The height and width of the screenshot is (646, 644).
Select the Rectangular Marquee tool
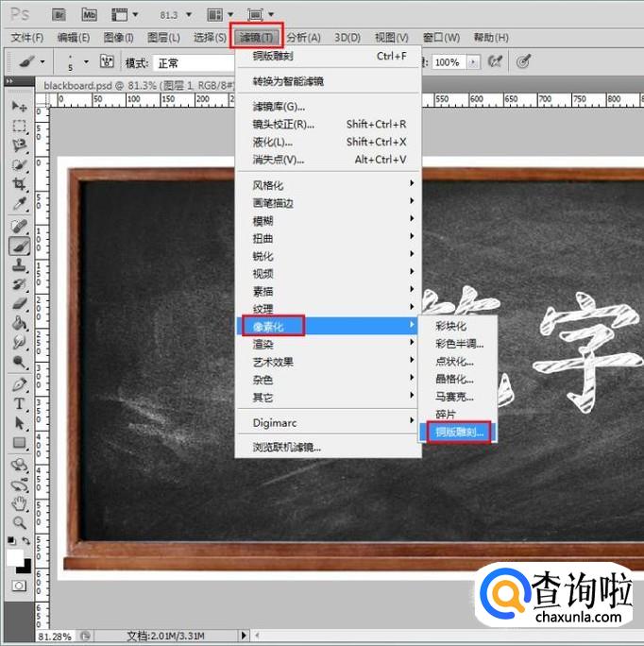19,126
